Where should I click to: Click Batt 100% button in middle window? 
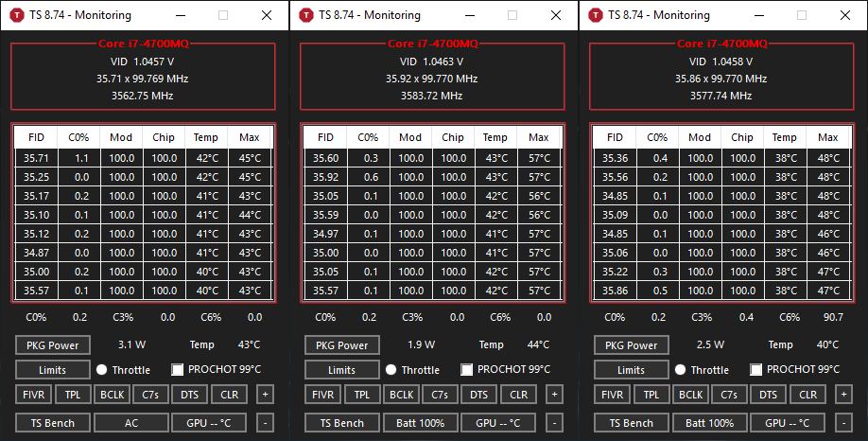(x=421, y=423)
